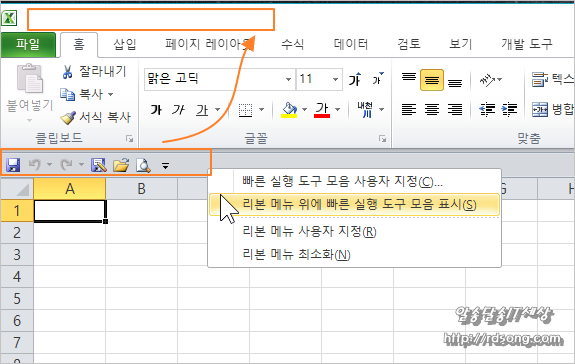
Task: Click the text orientation icon
Action: click(488, 80)
